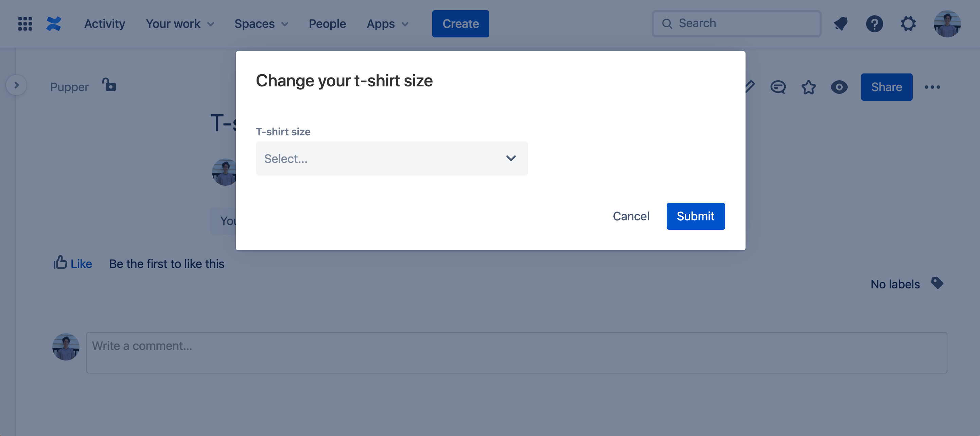Open the Apps menu
This screenshot has width=980, height=436.
387,23
